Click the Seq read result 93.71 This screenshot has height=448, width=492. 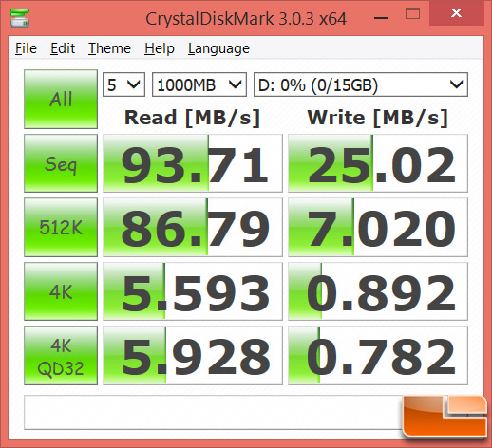[x=193, y=163]
